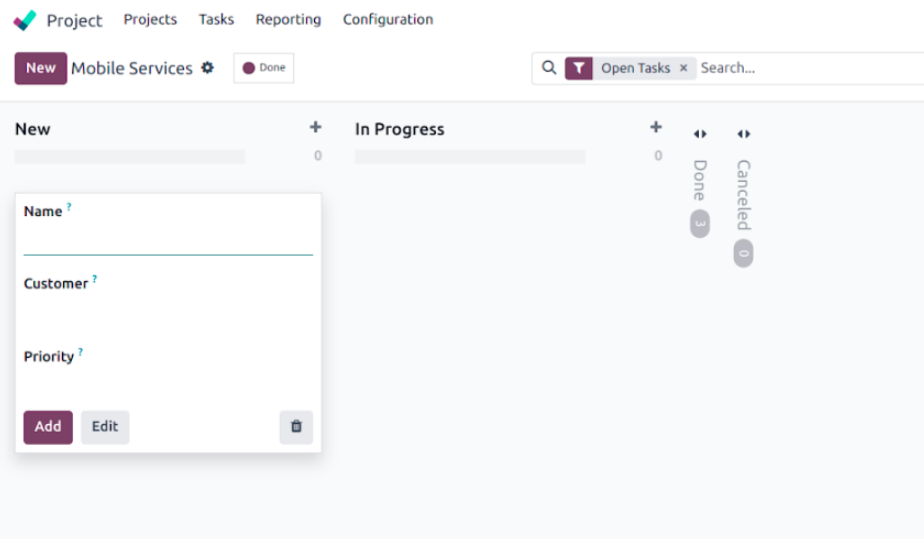The height and width of the screenshot is (539, 924).
Task: Remove the Open Tasks filter
Action: (684, 68)
